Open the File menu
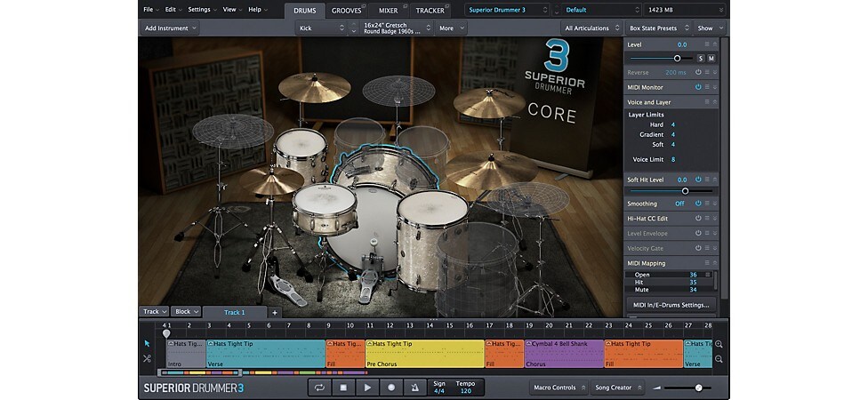Image resolution: width=868 pixels, height=400 pixels. pyautogui.click(x=150, y=10)
